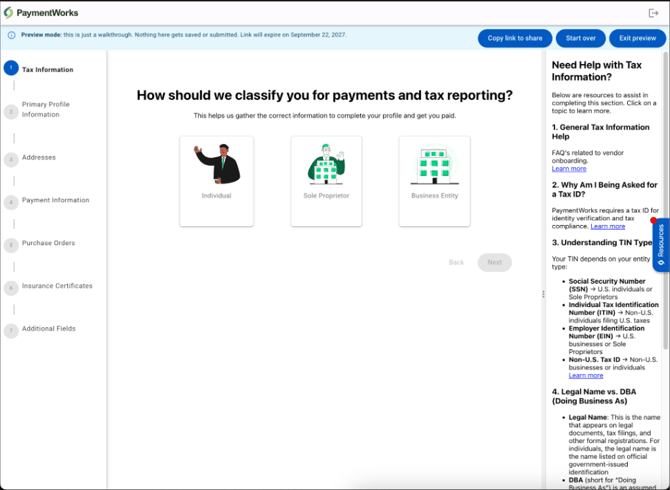Open Learn more under TIN types list
This screenshot has width=670, height=490.
click(x=586, y=376)
